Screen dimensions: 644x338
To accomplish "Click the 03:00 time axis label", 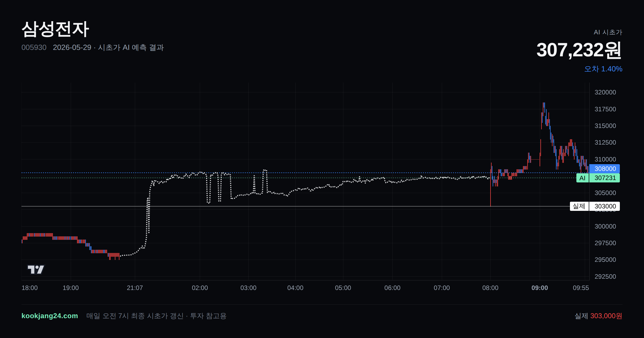I will pyautogui.click(x=248, y=288).
